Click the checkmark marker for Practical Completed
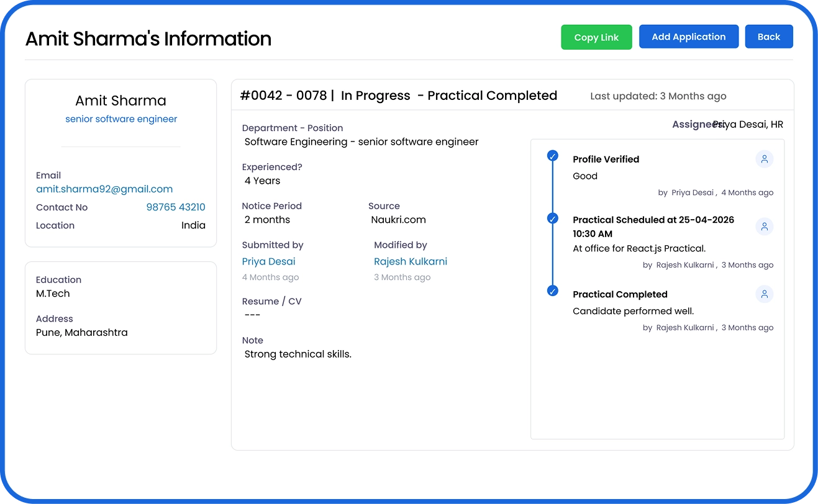Screen dimensions: 818x504 click(552, 290)
